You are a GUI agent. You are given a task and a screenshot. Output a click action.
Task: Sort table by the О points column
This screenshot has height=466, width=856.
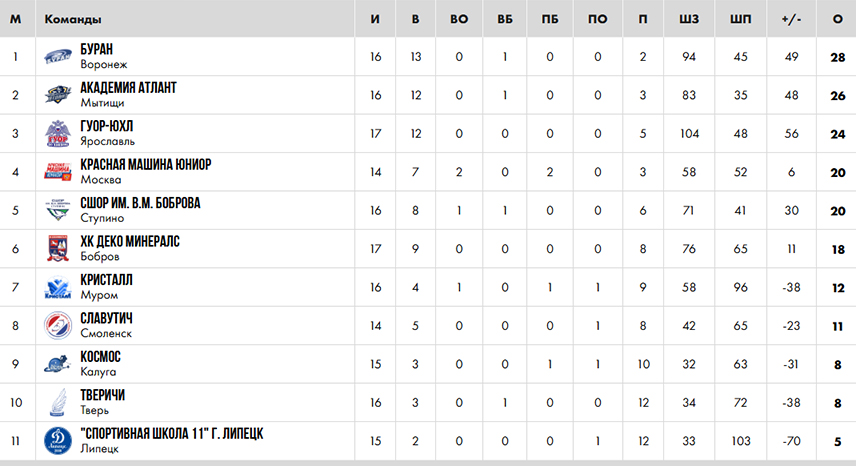(x=837, y=19)
